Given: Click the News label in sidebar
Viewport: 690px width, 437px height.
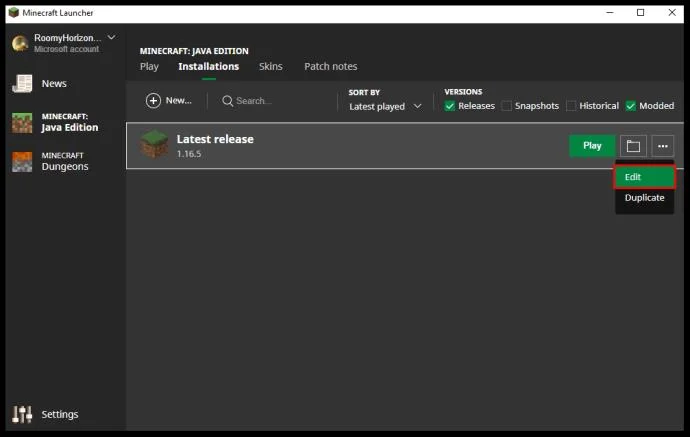Looking at the screenshot, I should 54,84.
